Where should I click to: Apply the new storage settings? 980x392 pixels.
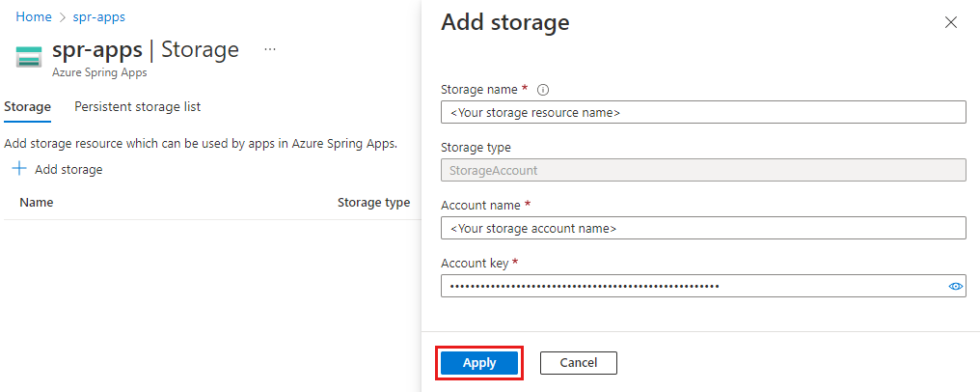pos(479,363)
